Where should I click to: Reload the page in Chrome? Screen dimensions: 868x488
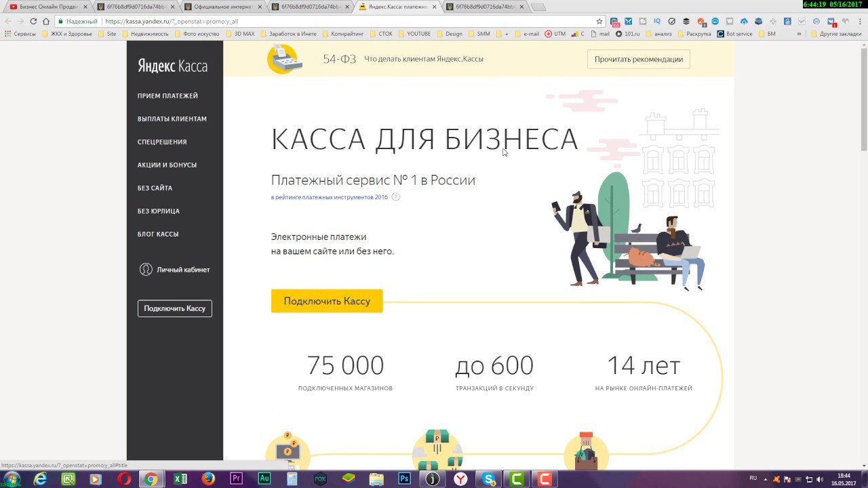(x=33, y=21)
